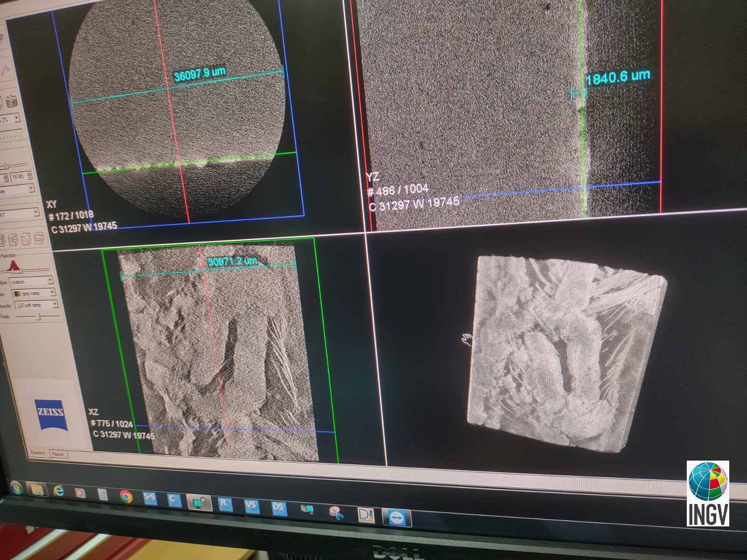Switch to the active monitor-camera taskbar app
Image resolution: width=747 pixels, height=560 pixels.
coord(200,502)
